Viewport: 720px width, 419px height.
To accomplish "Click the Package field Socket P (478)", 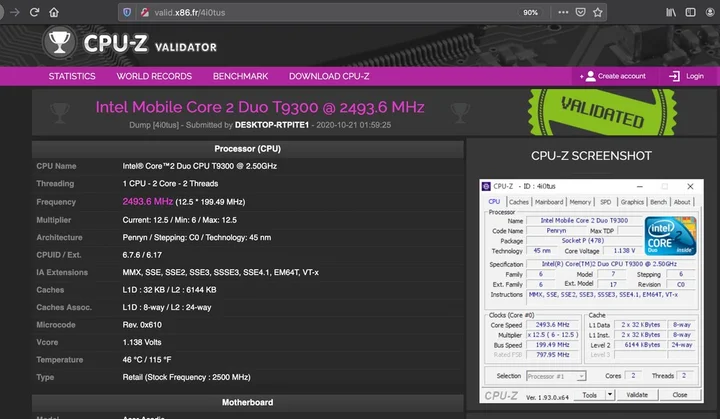I will (583, 241).
